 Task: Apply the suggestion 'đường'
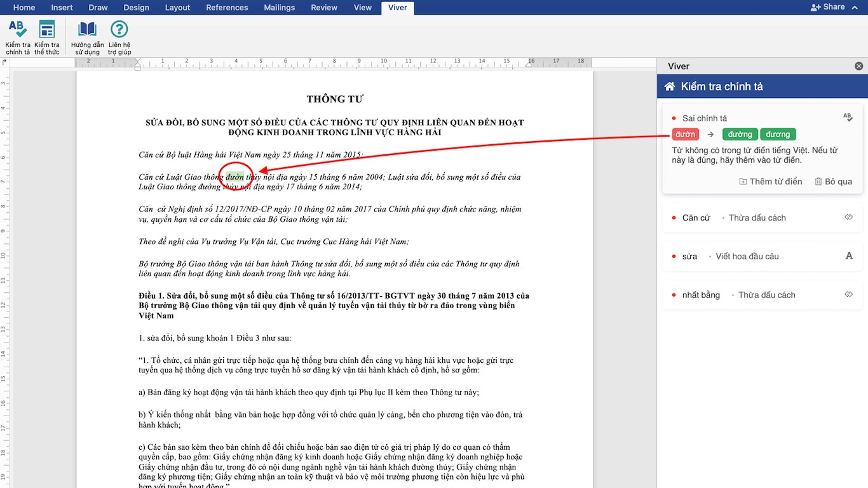pos(740,134)
